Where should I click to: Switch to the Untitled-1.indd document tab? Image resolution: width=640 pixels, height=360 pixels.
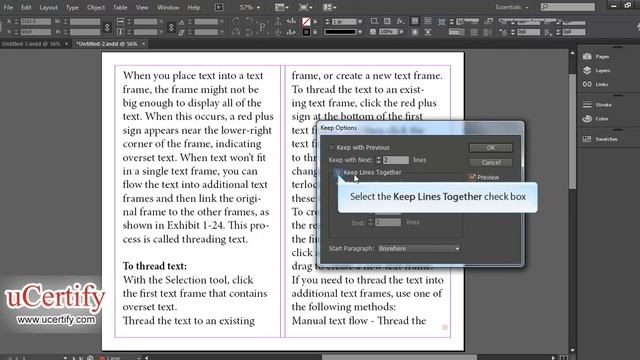[x=31, y=44]
